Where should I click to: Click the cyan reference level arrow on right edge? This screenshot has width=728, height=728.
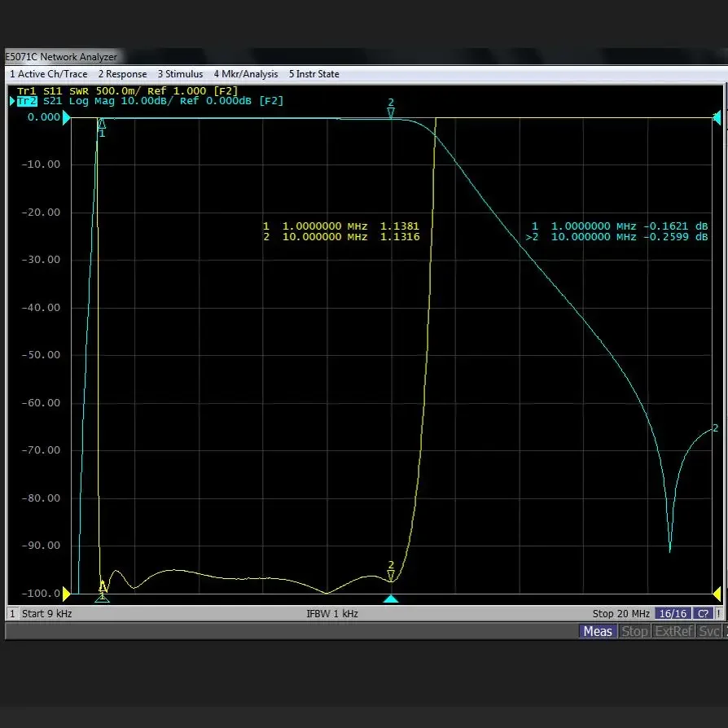pyautogui.click(x=717, y=117)
